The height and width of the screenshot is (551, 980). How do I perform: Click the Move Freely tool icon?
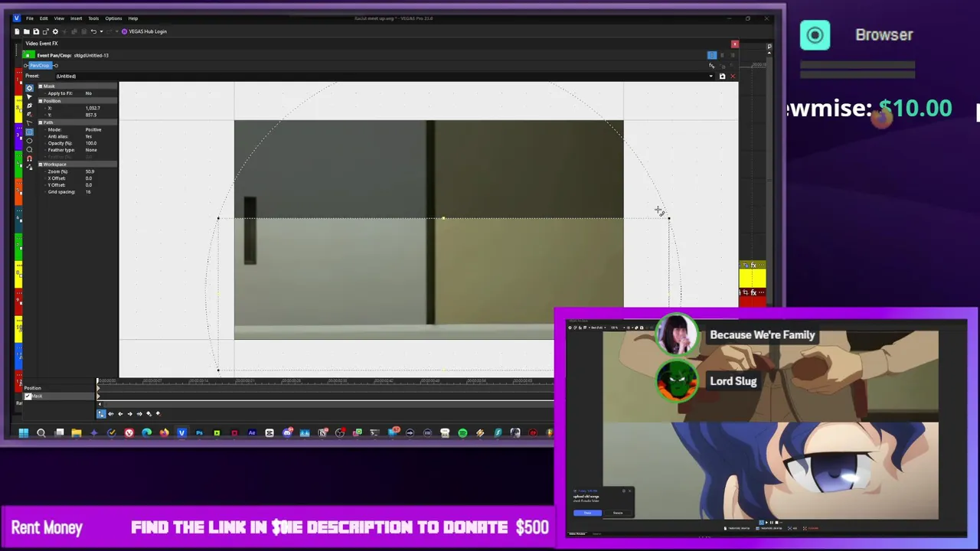point(29,167)
